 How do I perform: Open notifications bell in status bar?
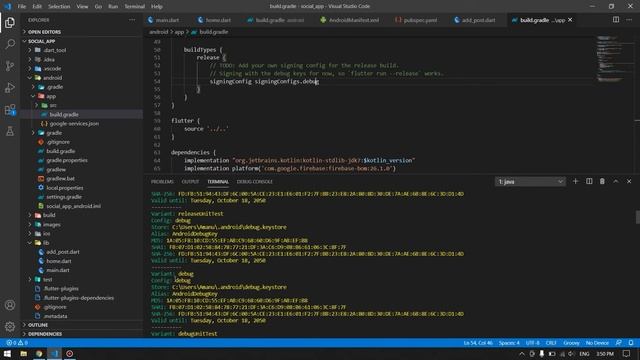(x=631, y=343)
